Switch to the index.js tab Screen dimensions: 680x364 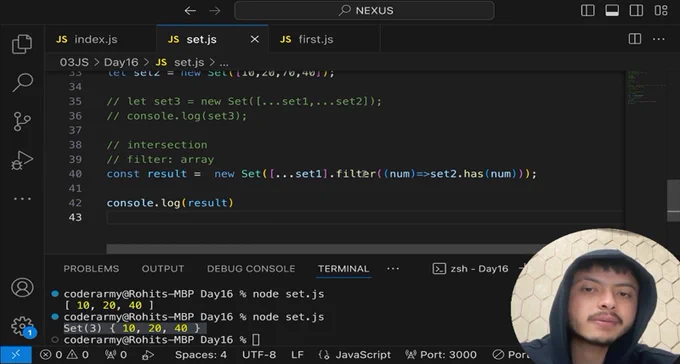tap(100, 39)
